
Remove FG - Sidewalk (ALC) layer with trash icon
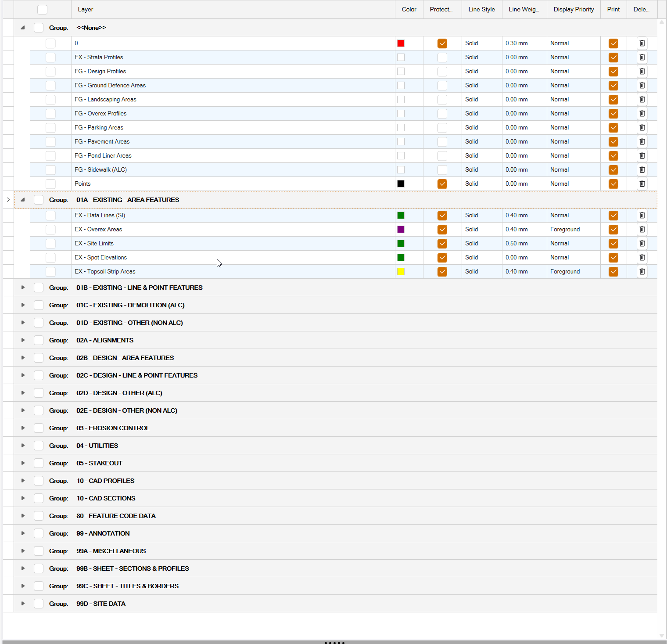(x=642, y=170)
